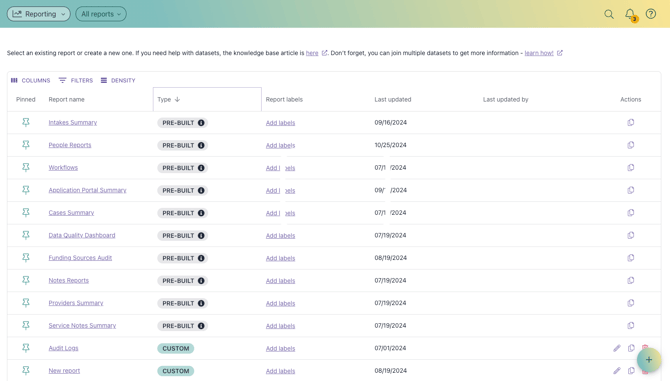Toggle pin for Data Quality Dashboard
670x381 pixels.
[x=26, y=235]
